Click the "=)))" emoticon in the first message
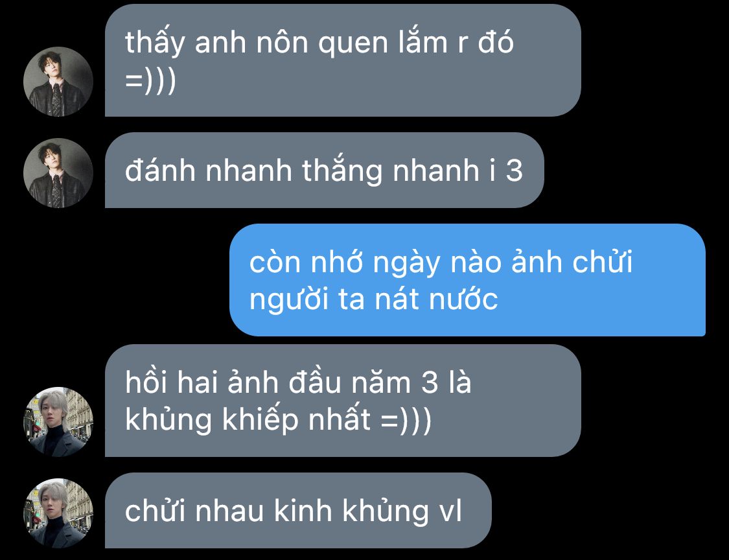 tap(150, 81)
